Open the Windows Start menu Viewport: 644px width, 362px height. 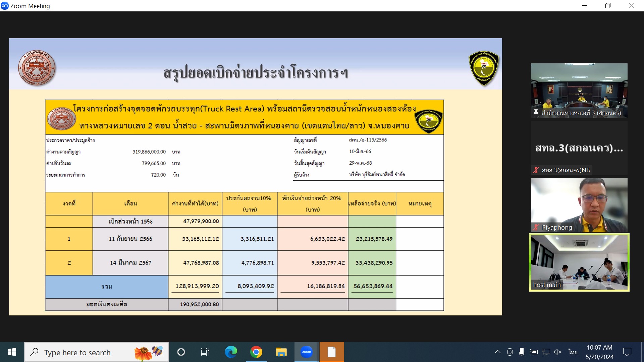point(12,352)
